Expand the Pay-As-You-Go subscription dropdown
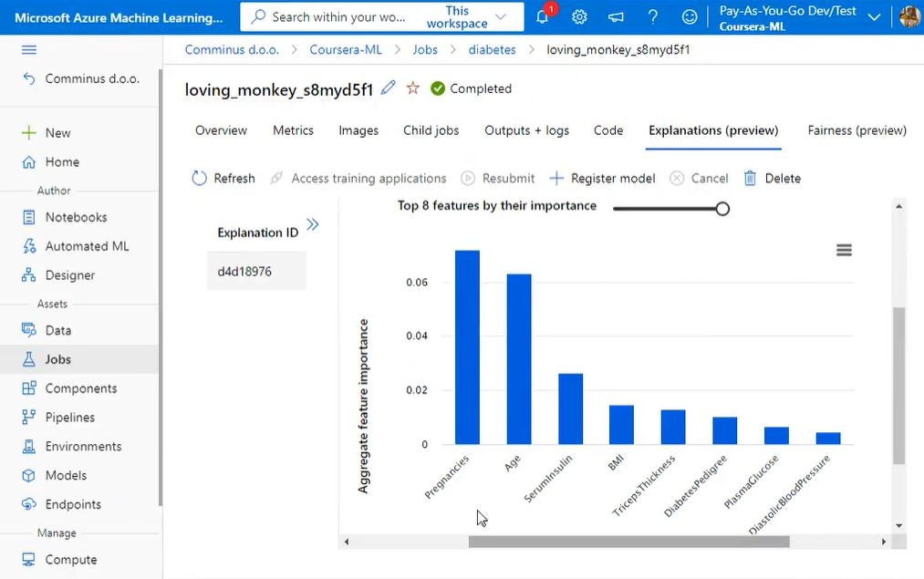 coord(874,17)
